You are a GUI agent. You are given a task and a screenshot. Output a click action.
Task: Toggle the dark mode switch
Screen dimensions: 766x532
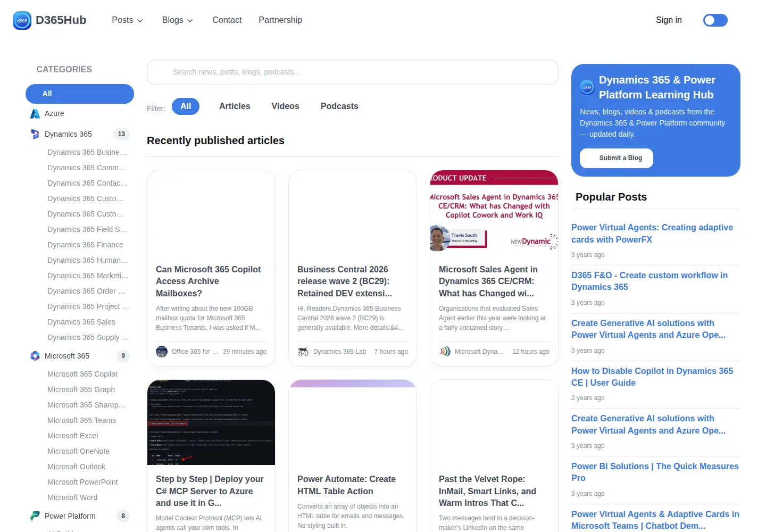click(x=715, y=20)
